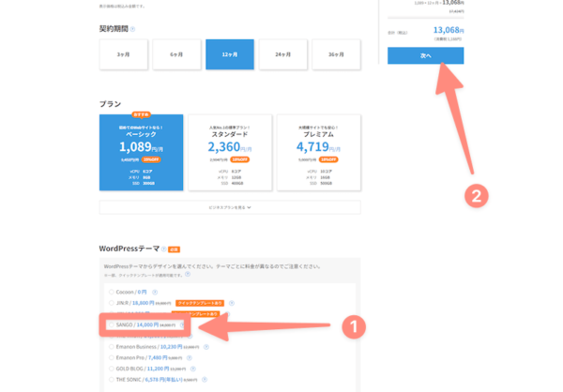Screen dimensions: 563x392
Task: Select the Emanon Pro theme radio button
Action: tap(111, 355)
